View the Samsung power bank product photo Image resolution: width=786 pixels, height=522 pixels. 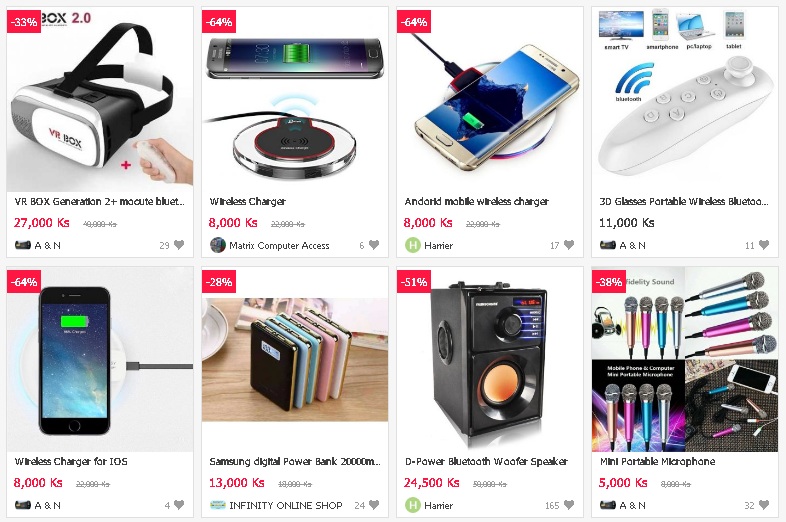pyautogui.click(x=295, y=360)
